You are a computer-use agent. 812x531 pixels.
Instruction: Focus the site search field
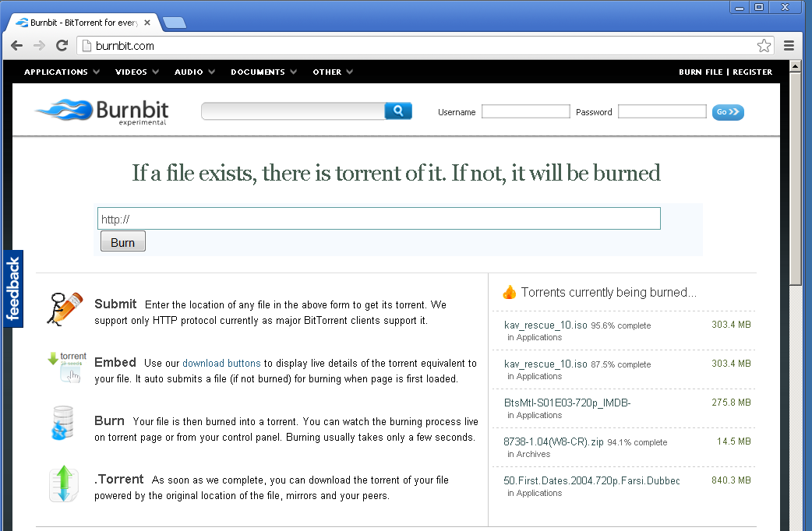[x=293, y=111]
